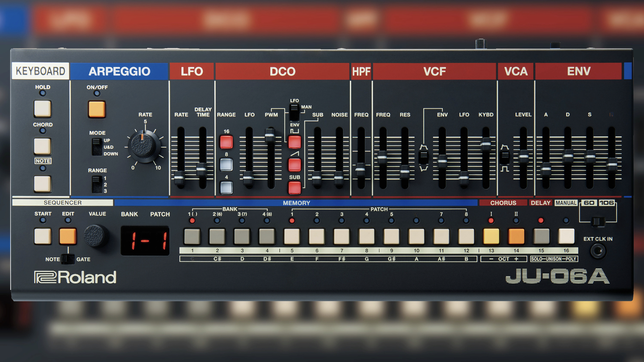Click the VCF RES slider

(x=405, y=172)
